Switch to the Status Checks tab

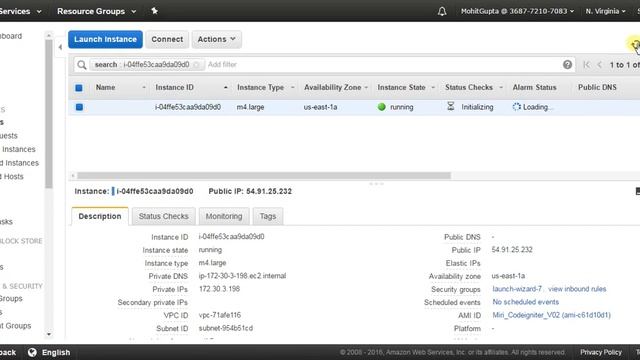(164, 216)
